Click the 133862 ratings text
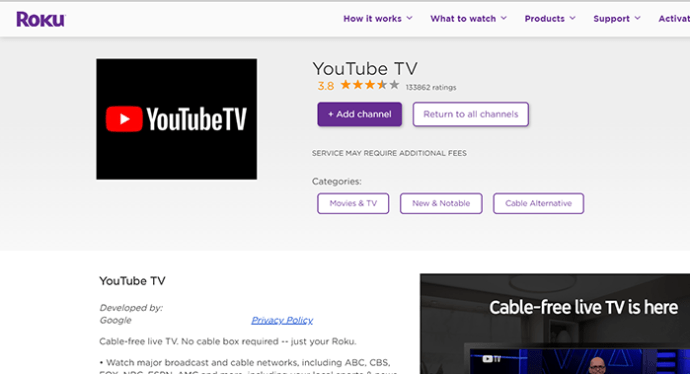Viewport: 690px width, 374px height. (431, 87)
